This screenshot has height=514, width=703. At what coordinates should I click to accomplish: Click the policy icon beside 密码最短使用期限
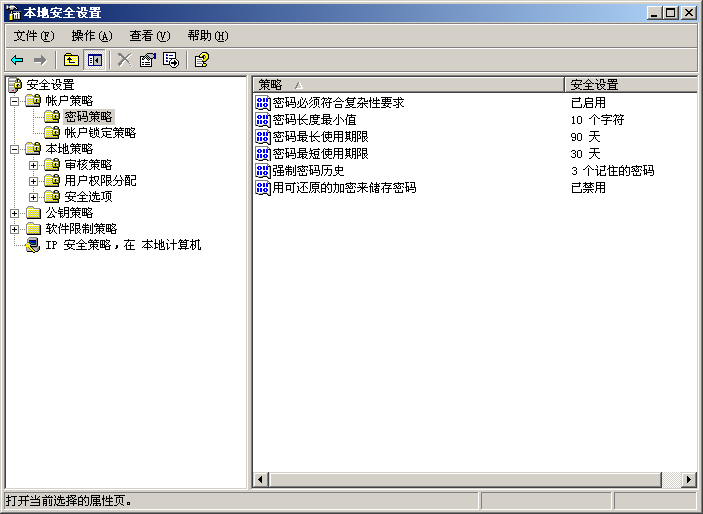coord(263,154)
